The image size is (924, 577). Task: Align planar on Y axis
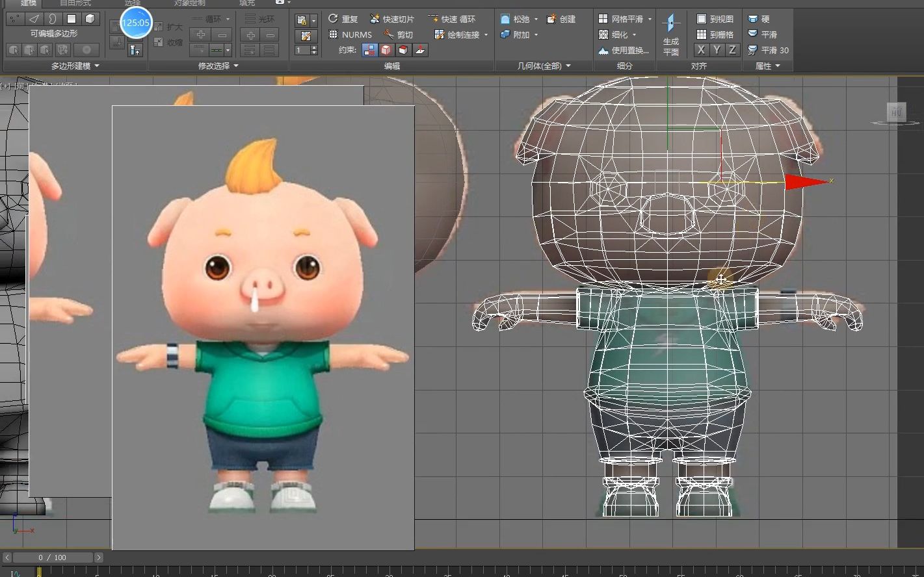(x=716, y=50)
